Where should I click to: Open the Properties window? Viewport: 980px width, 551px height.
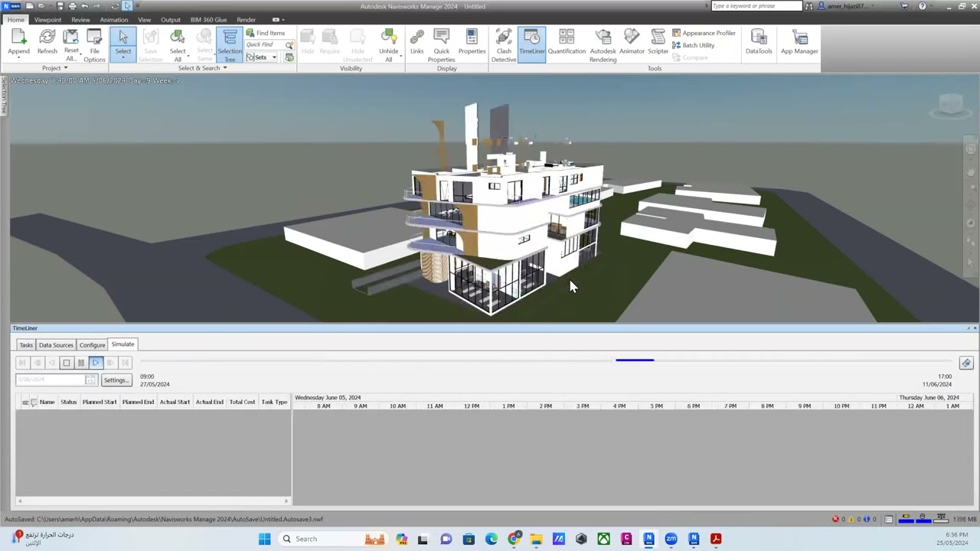tap(472, 42)
